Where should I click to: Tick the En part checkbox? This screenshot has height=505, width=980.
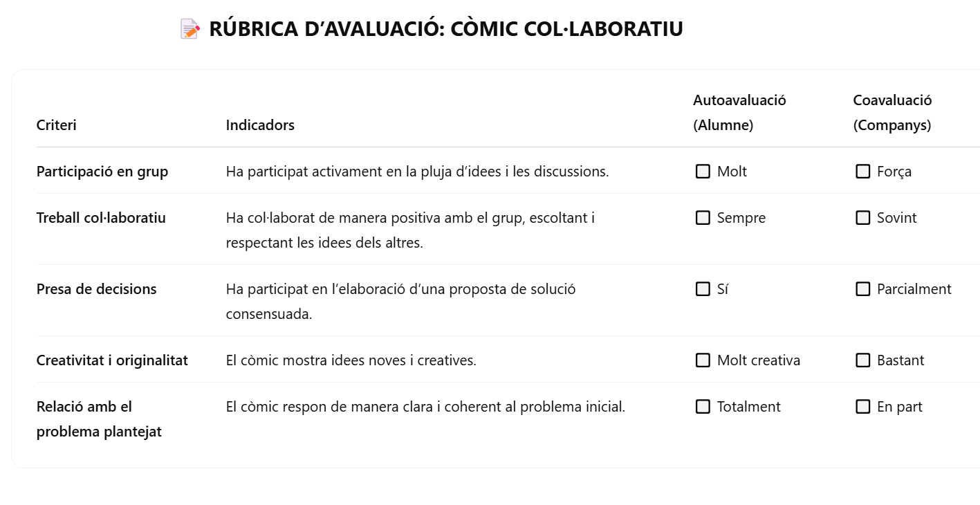coord(862,407)
